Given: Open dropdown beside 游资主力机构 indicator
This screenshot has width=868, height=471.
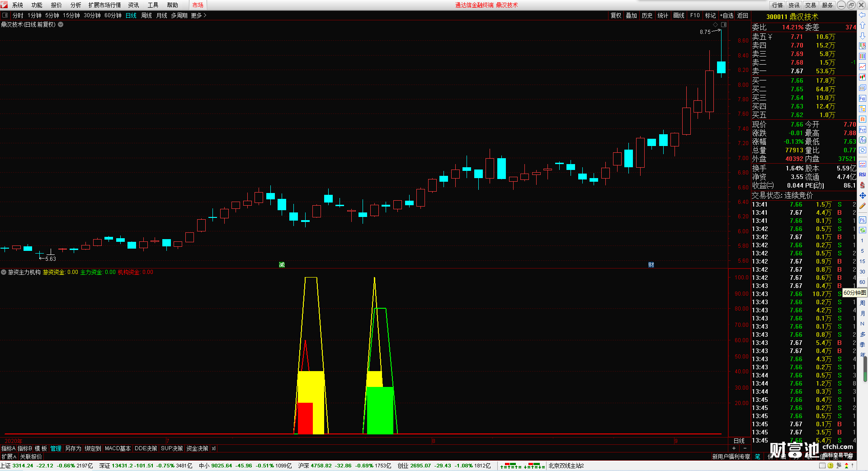Looking at the screenshot, I should click(x=4, y=272).
